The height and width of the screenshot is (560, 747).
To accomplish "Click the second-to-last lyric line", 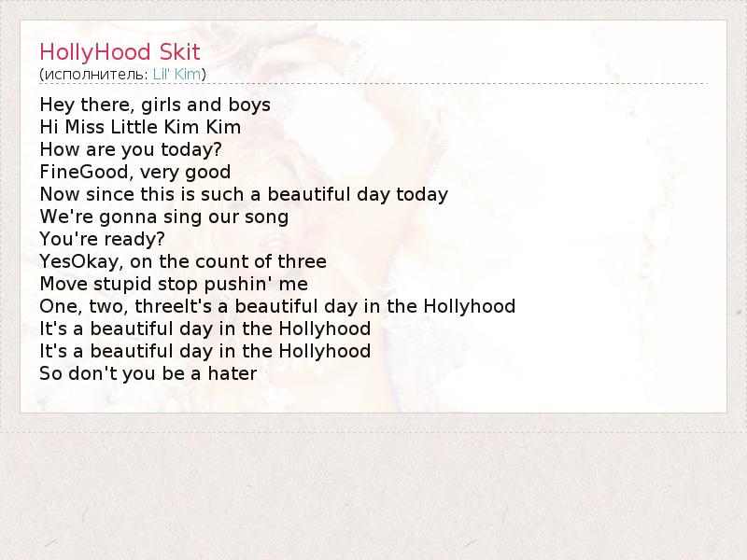I will [205, 351].
